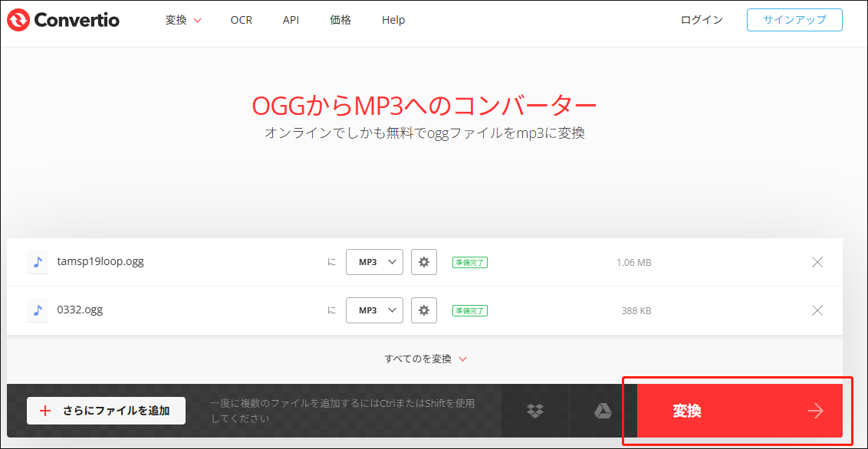This screenshot has height=449, width=868.
Task: Open Help from the navigation bar
Action: click(x=393, y=21)
